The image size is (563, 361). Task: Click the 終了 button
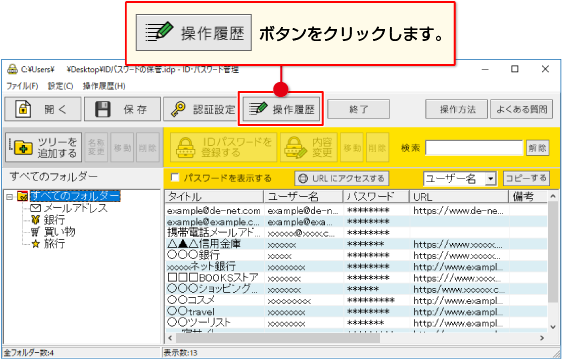click(x=358, y=109)
